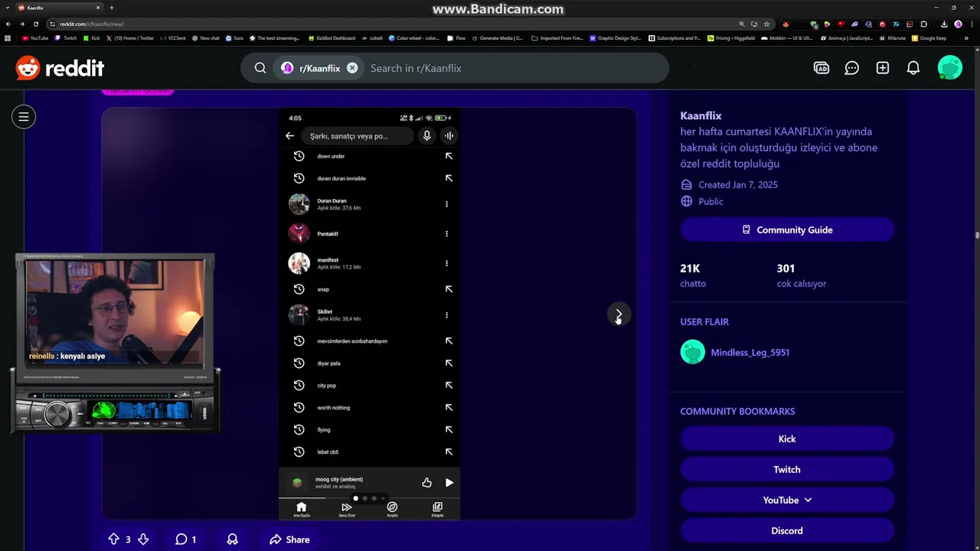Open the Google Keep bookmark
The width and height of the screenshot is (980, 551).
point(929,38)
